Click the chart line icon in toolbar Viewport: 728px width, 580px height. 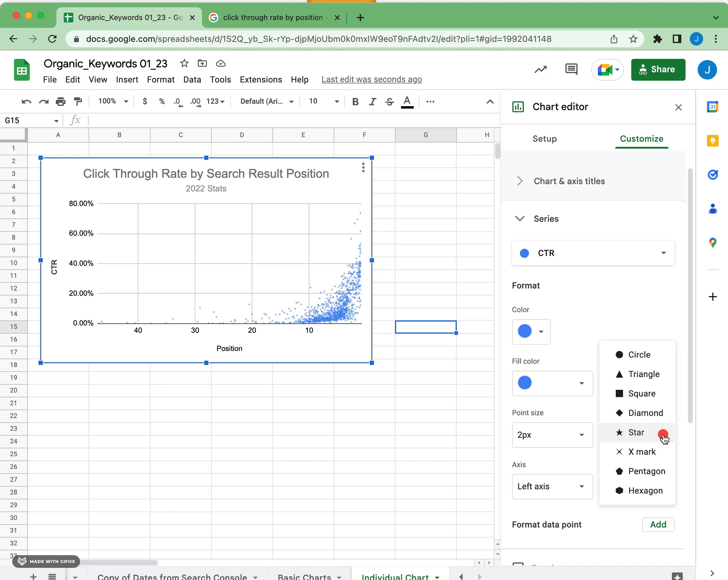coord(540,69)
